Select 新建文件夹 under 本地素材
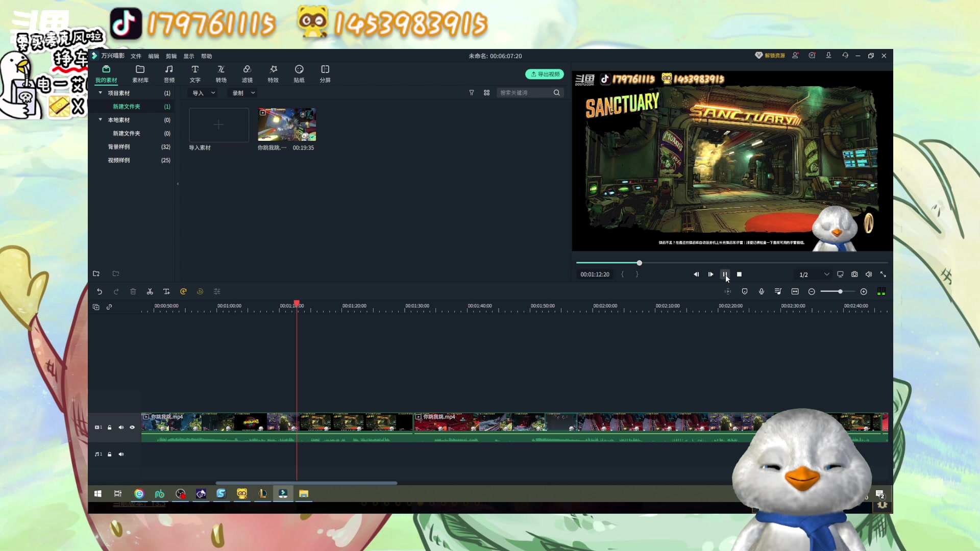980x551 pixels. (126, 133)
